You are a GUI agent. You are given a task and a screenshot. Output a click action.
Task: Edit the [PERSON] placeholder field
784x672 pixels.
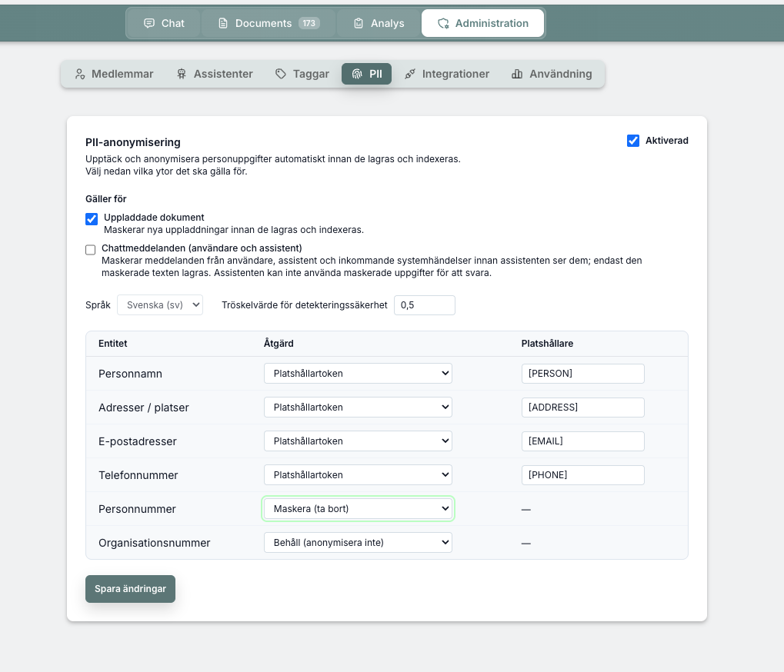click(583, 374)
